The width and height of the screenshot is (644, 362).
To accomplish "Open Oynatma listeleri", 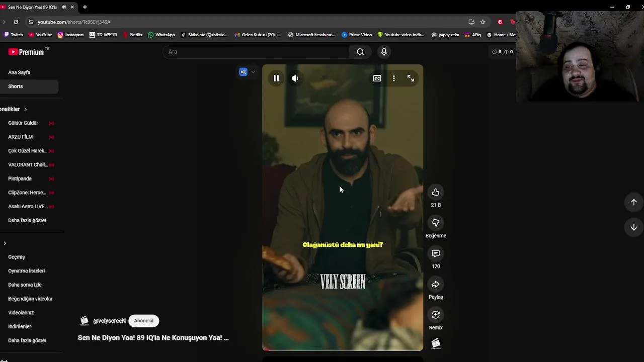I will click(x=26, y=271).
